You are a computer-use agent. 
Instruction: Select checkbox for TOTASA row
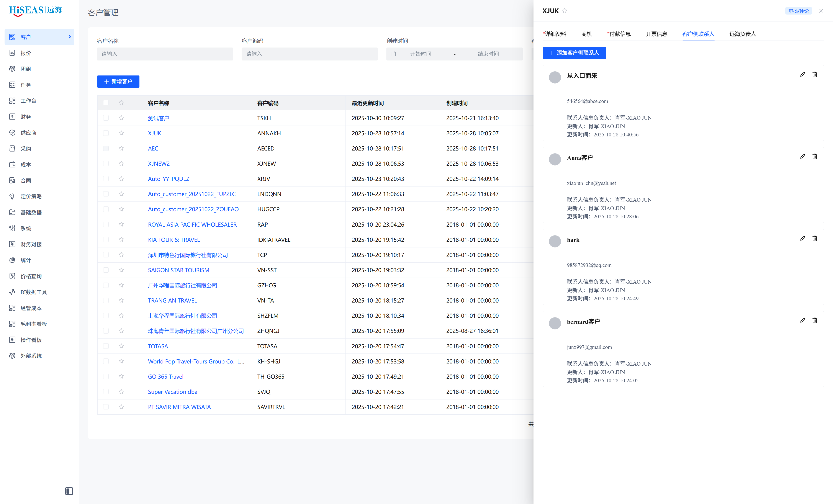pos(106,346)
